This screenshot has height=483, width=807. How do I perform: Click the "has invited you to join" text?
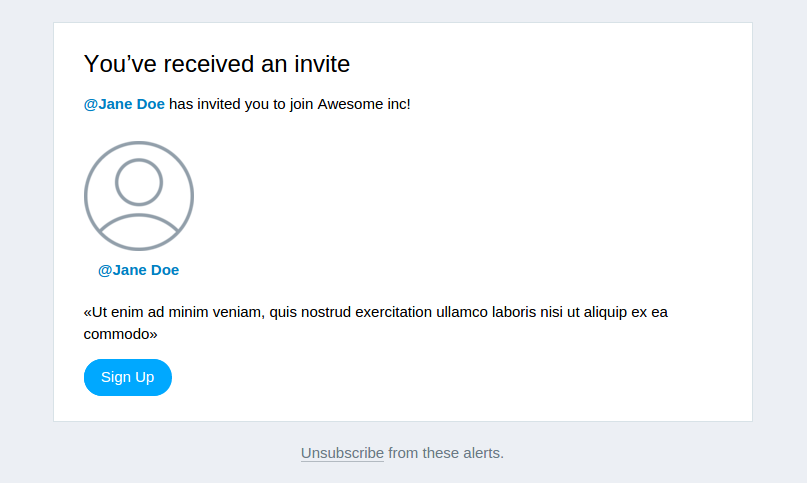[241, 104]
